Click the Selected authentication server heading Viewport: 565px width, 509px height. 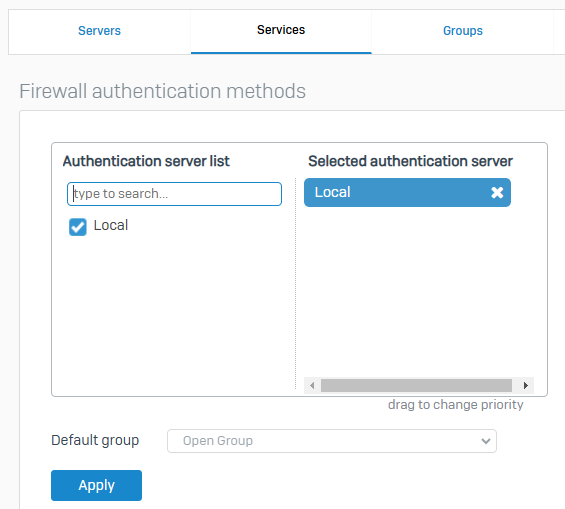click(410, 161)
